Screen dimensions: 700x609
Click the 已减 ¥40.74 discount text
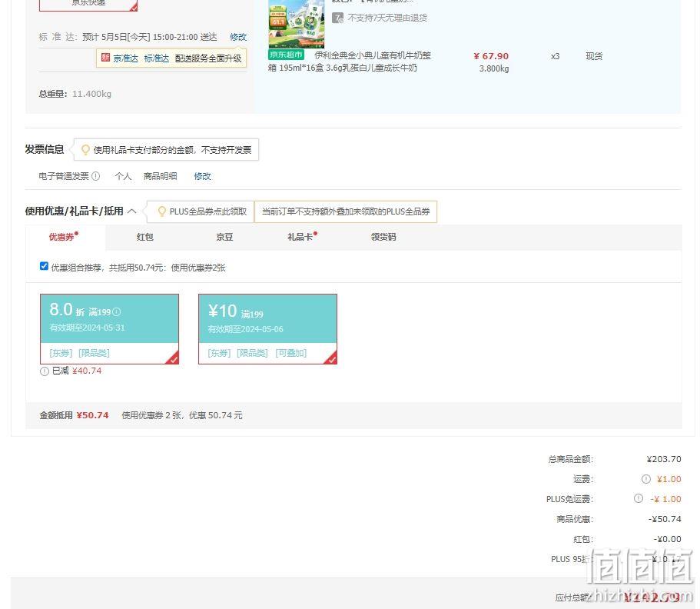(x=77, y=371)
